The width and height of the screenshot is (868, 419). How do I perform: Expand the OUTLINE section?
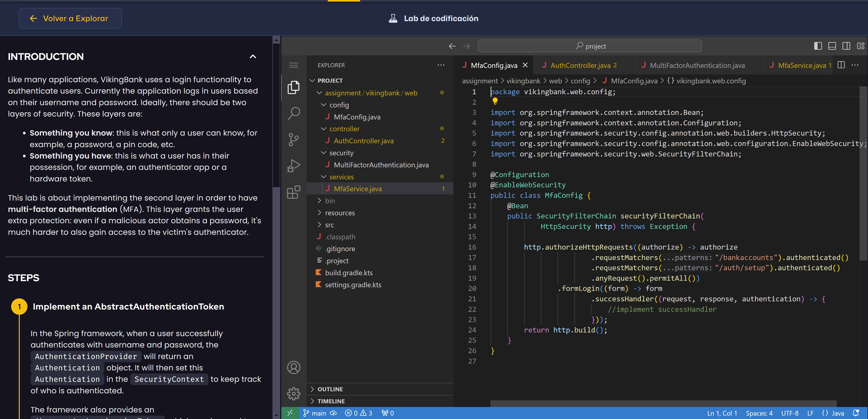coord(380,389)
